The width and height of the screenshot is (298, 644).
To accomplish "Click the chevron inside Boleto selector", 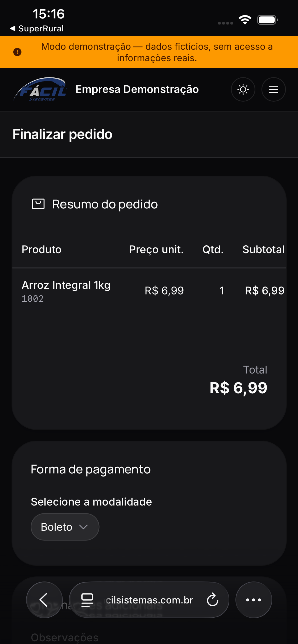I will [x=83, y=527].
